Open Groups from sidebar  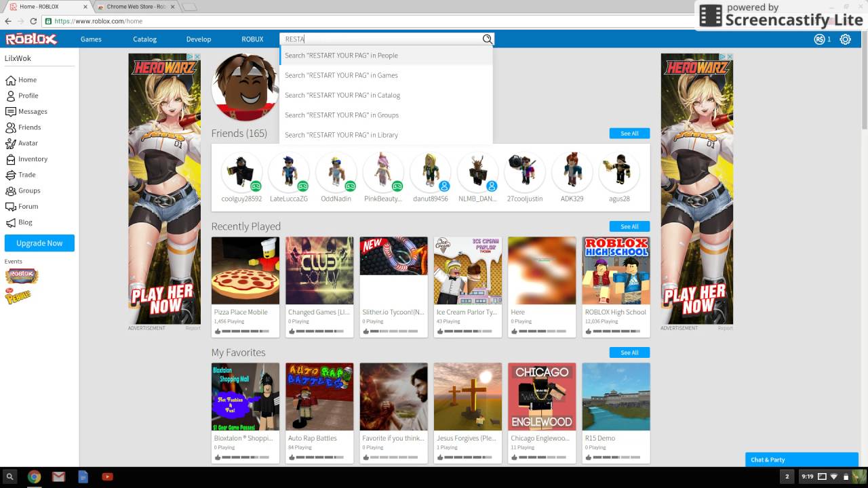coord(29,190)
